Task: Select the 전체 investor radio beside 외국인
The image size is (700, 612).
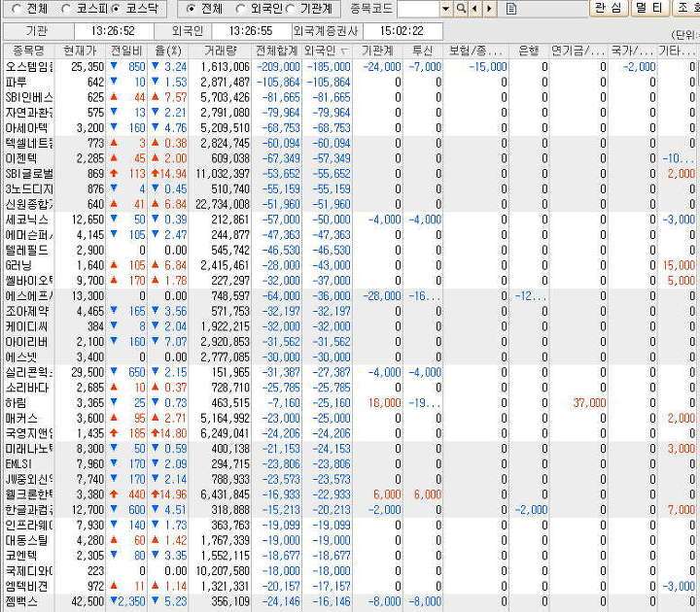Action: (x=192, y=8)
